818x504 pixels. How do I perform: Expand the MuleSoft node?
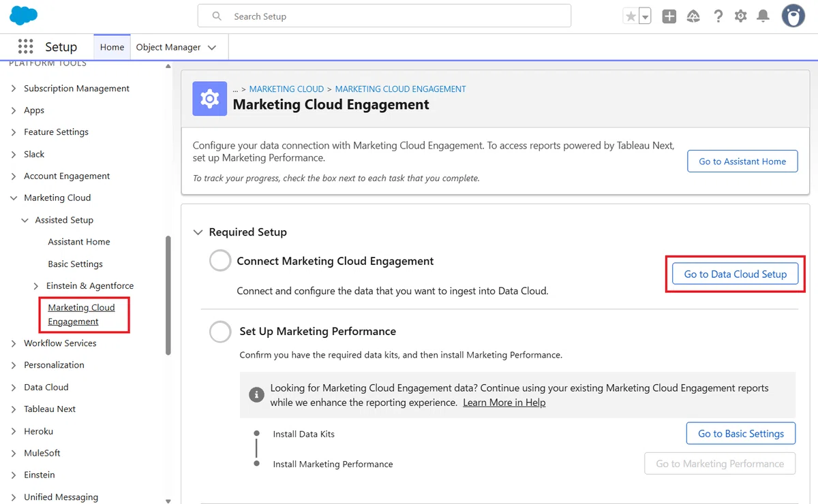tap(14, 453)
